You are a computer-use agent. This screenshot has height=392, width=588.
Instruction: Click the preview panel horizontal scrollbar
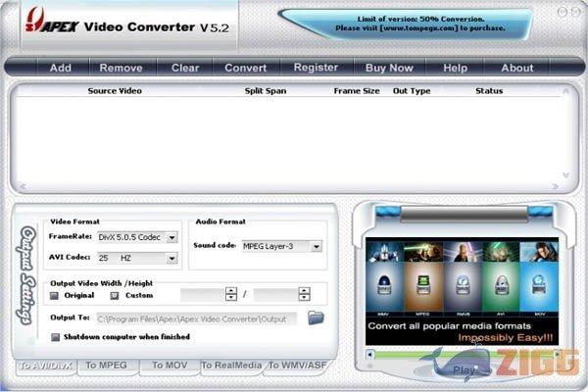click(x=461, y=353)
